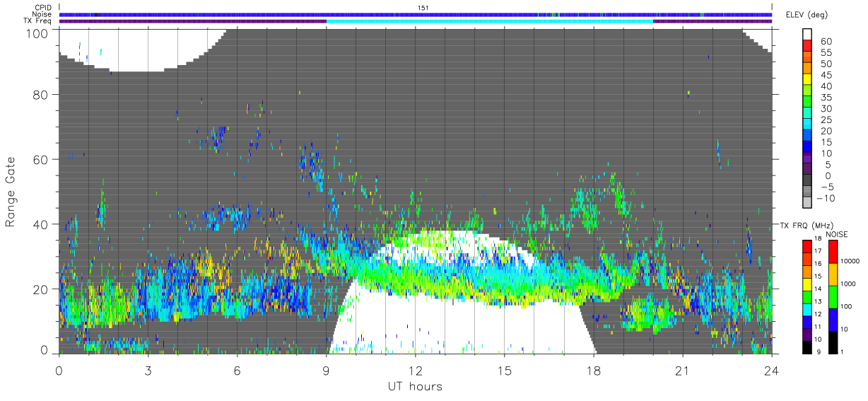
Task: Click the red swatch in ELEV colorbar
Action: (x=808, y=45)
